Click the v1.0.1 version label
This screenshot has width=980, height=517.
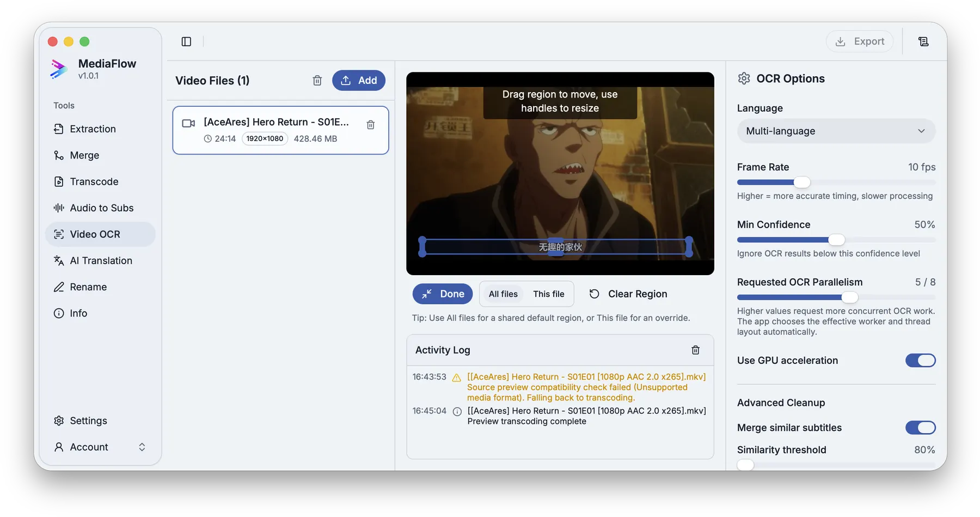[88, 76]
